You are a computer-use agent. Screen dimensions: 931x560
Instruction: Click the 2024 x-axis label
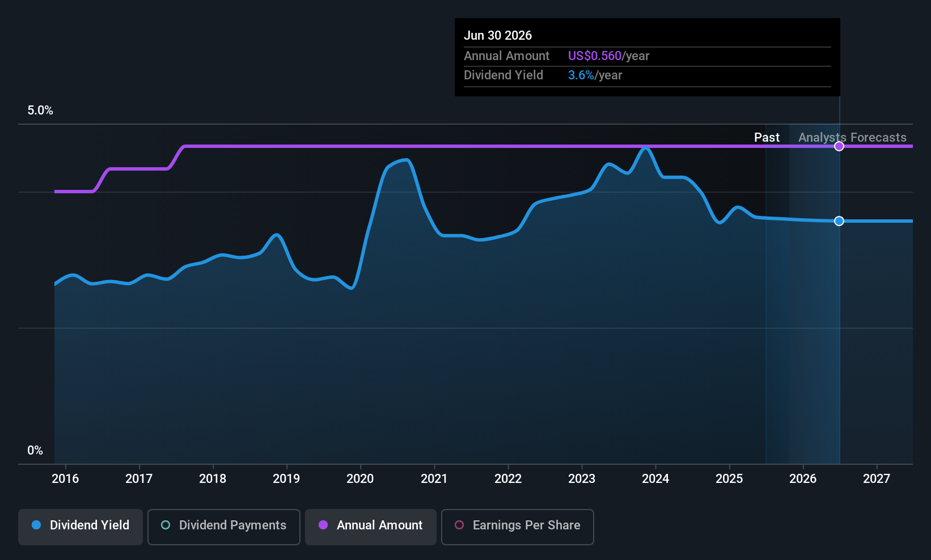[655, 479]
